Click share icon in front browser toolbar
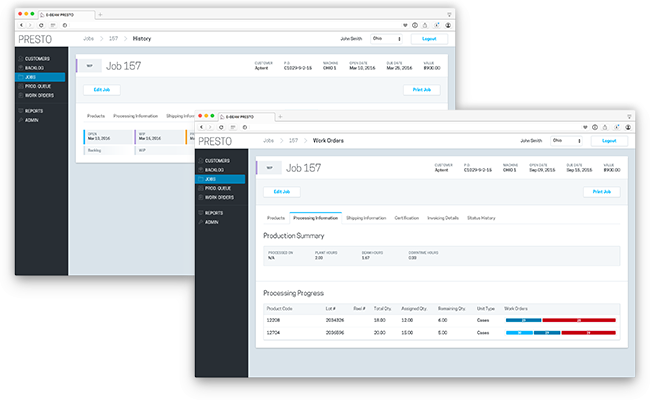The image size is (650, 400). 605,127
